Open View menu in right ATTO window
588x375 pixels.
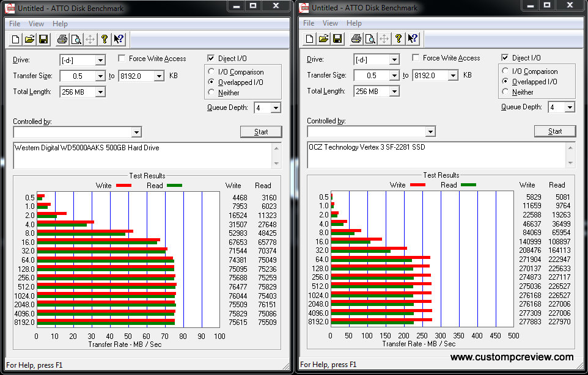(330, 23)
